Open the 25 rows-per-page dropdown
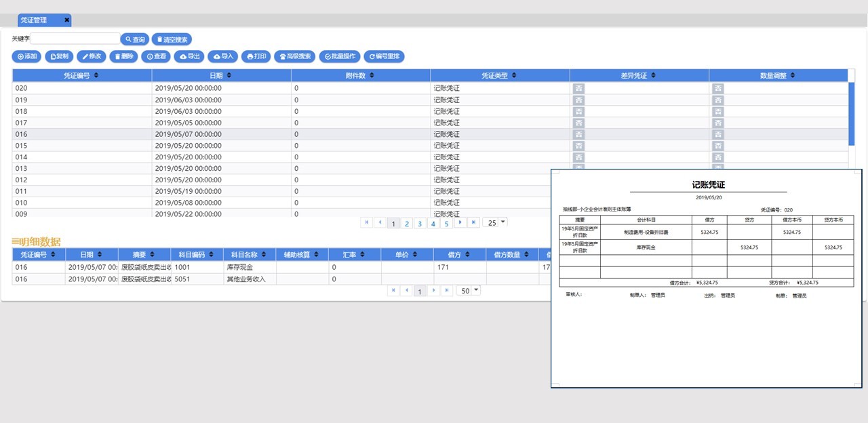This screenshot has height=423, width=868. [x=502, y=222]
